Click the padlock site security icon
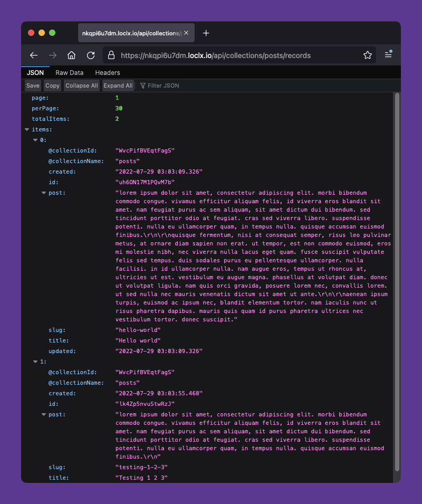Screen dimensions: 422x504 [111, 55]
